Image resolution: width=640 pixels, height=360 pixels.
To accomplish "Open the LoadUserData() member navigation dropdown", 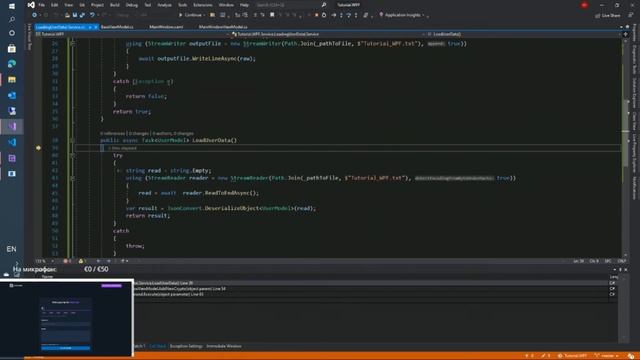I will point(524,34).
